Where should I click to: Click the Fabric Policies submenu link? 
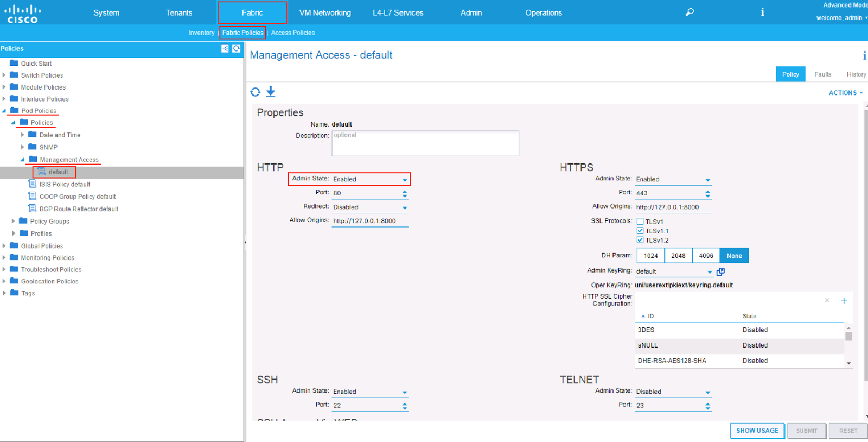(243, 33)
